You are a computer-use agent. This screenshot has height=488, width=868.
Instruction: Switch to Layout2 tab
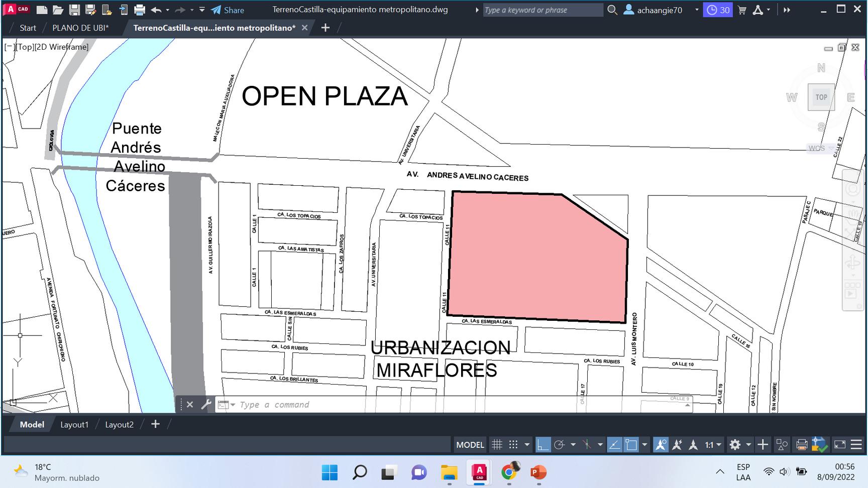(119, 425)
